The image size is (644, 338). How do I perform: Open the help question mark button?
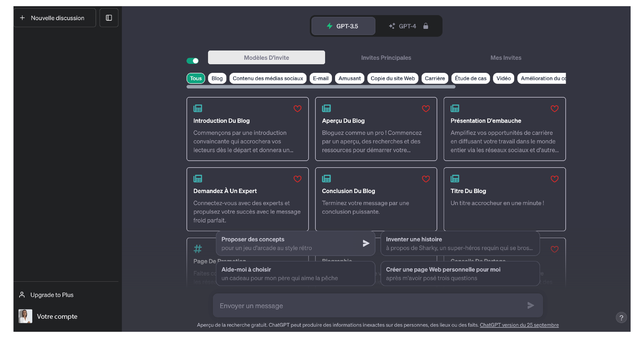(621, 318)
